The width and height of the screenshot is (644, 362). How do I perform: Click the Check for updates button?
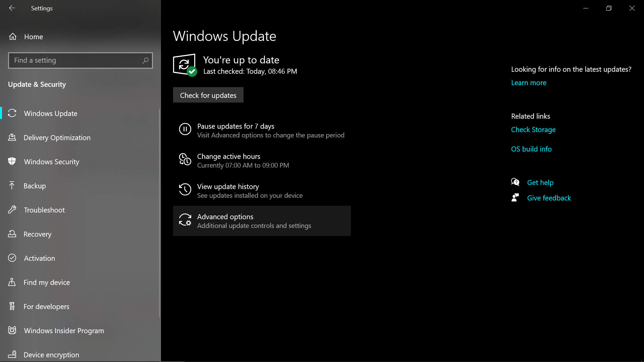point(208,95)
